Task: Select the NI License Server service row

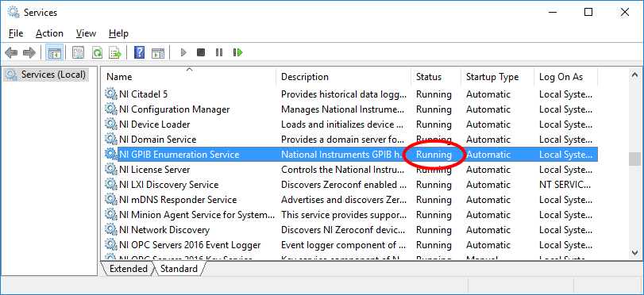Action: tap(349, 170)
